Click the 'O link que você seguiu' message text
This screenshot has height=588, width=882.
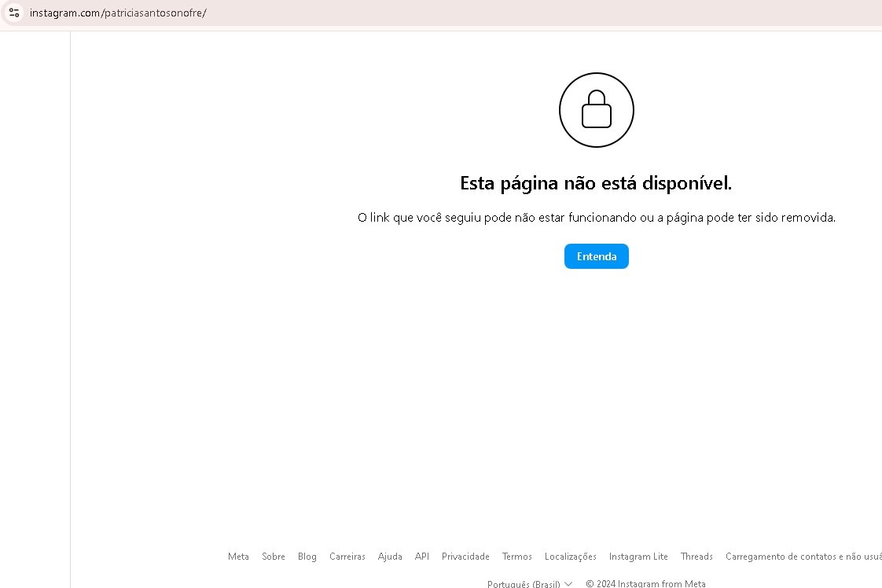point(596,218)
